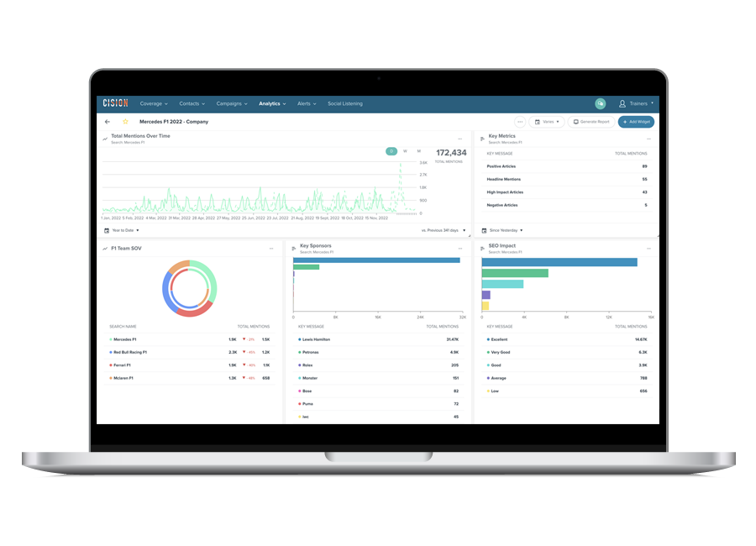The image size is (756, 546).
Task: Switch chart to daily (D) view
Action: [391, 151]
